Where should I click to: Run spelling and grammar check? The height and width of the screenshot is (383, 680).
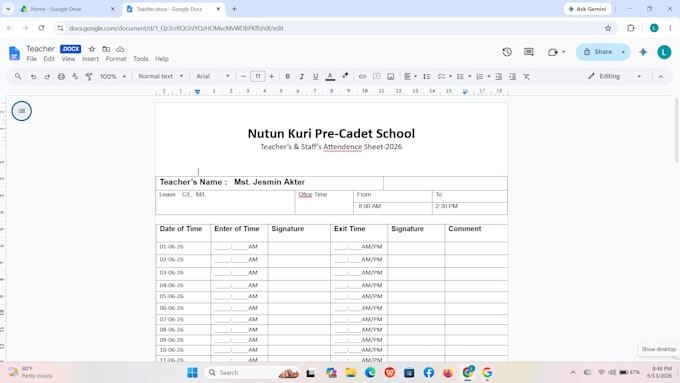pyautogui.click(x=75, y=76)
